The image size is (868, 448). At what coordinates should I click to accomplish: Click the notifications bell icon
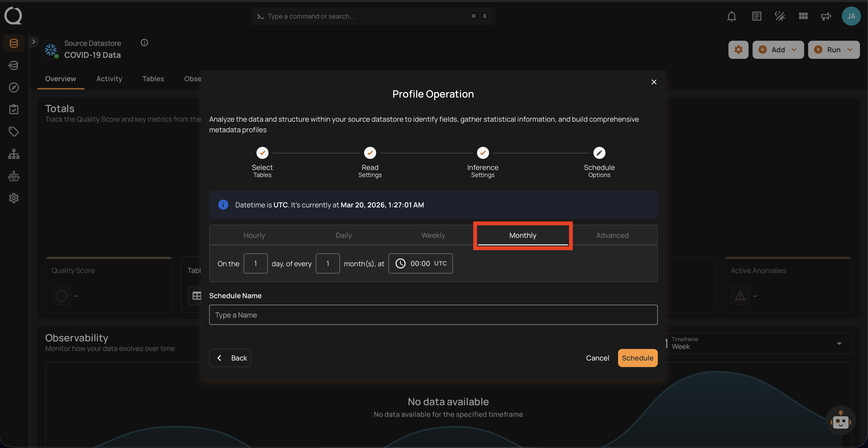731,16
